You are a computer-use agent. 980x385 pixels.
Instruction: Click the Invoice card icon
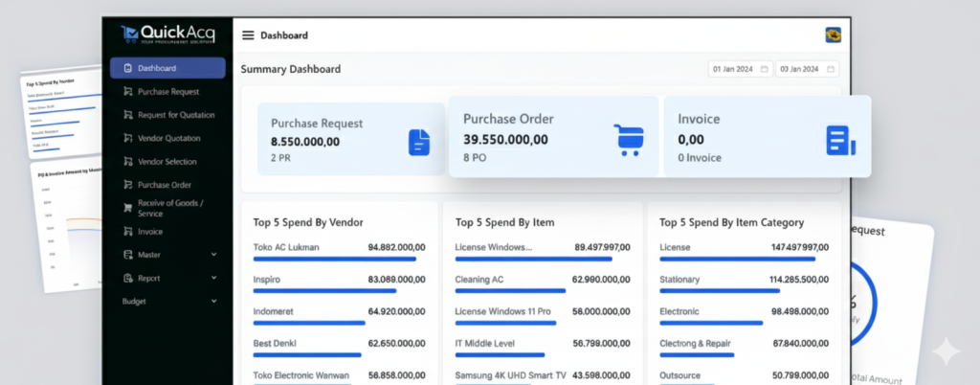click(839, 141)
